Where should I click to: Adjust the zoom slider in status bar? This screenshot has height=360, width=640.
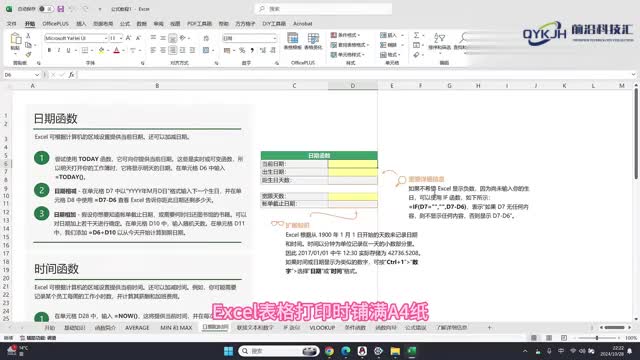[597, 338]
